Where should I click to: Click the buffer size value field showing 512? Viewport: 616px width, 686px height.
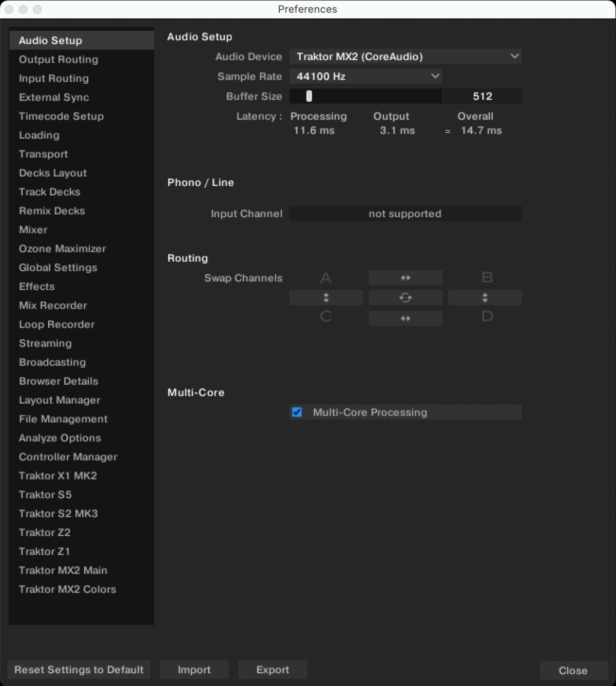point(482,96)
